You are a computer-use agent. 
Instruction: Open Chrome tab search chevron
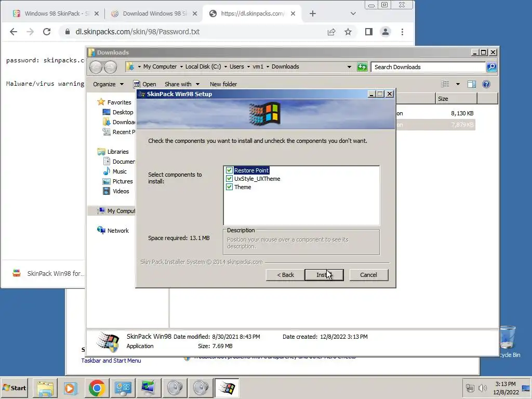coord(353,14)
